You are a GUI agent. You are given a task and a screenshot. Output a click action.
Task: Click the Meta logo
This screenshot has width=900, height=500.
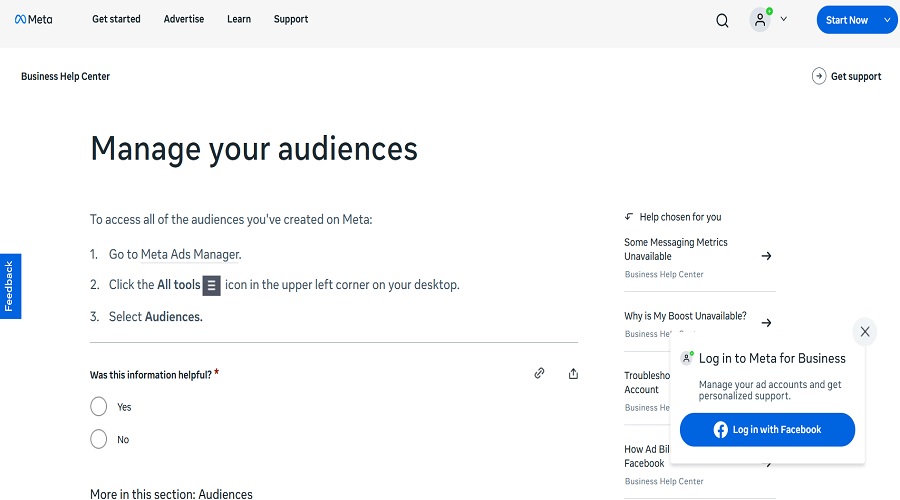click(33, 20)
